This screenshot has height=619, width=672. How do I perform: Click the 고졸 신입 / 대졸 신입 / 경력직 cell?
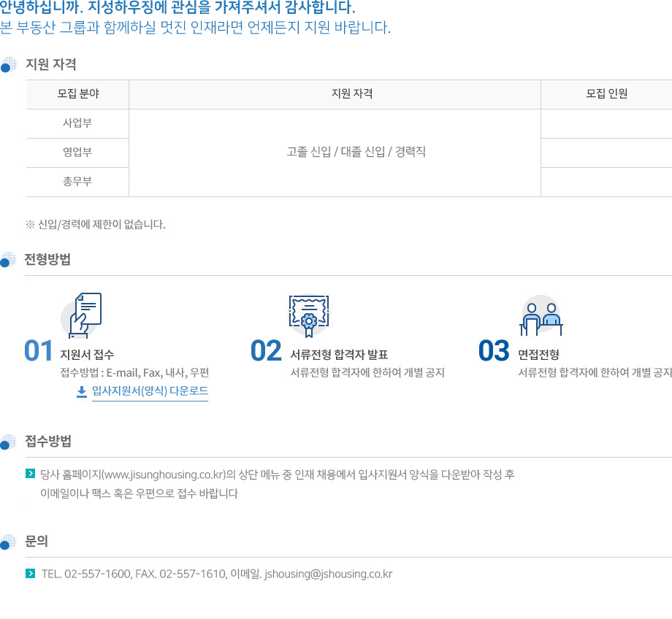(x=335, y=153)
